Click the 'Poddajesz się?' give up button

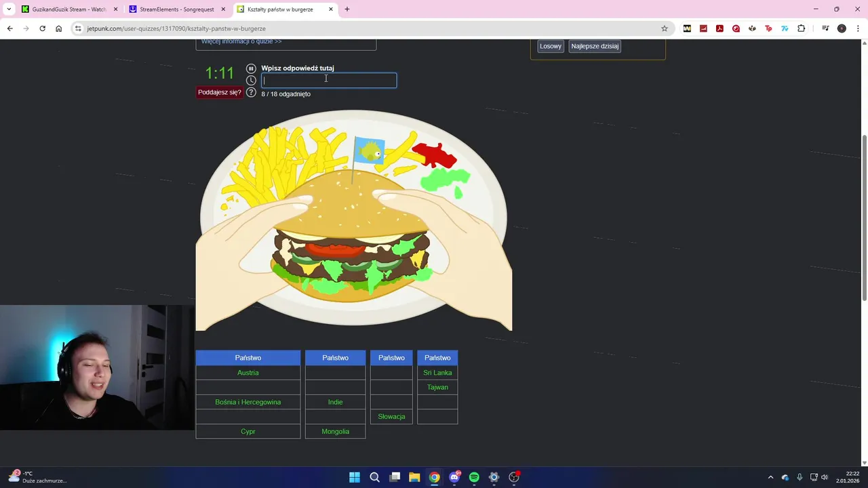220,92
